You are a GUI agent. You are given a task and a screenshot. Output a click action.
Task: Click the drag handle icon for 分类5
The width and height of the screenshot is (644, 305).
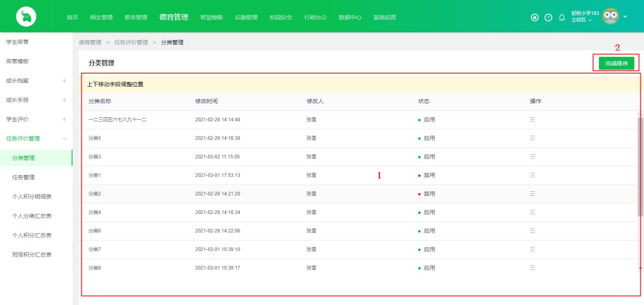tap(532, 138)
